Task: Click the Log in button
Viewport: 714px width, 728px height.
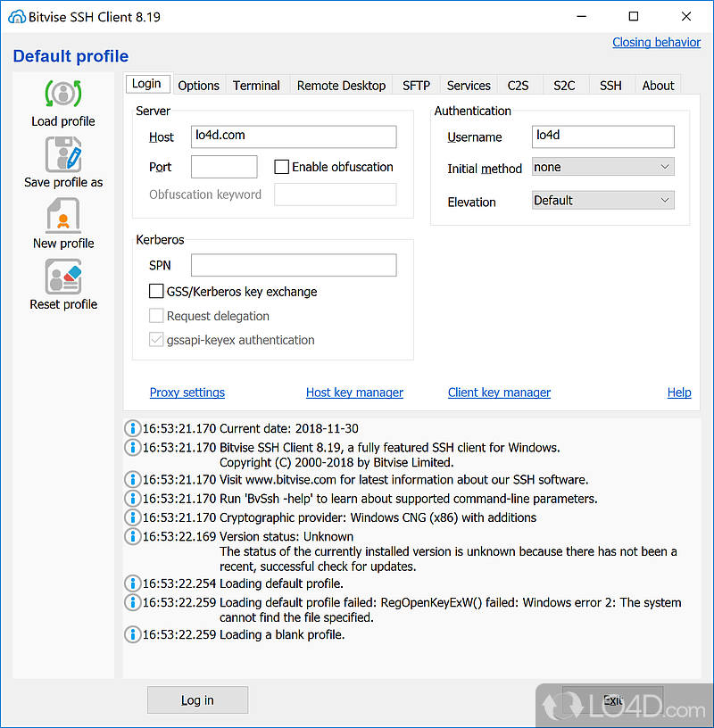Action: 197,699
